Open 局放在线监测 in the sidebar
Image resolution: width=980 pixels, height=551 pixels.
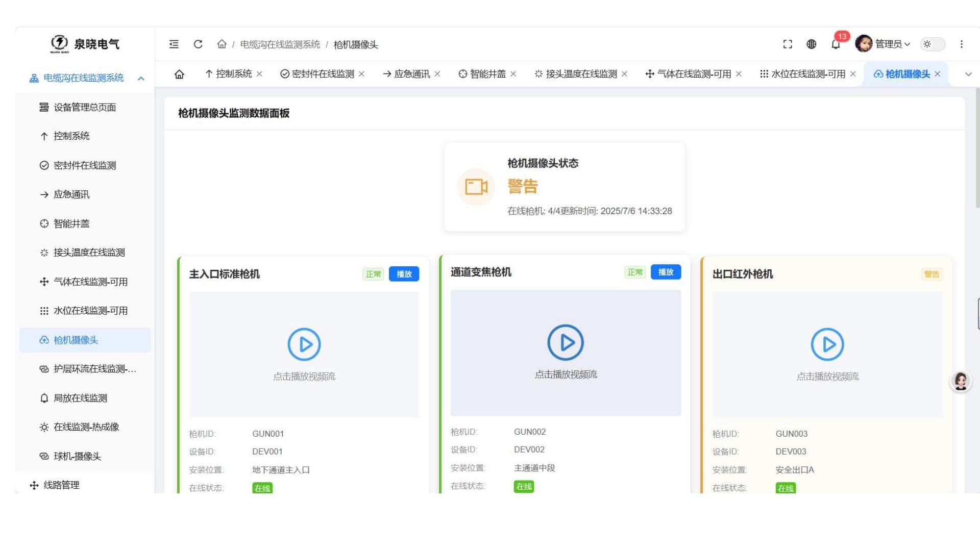85,398
